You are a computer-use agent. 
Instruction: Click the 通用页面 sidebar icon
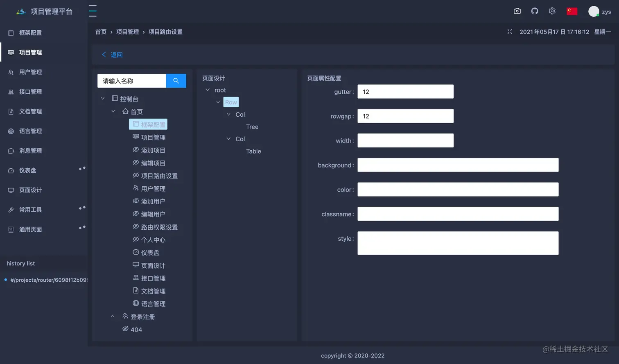pos(11,229)
